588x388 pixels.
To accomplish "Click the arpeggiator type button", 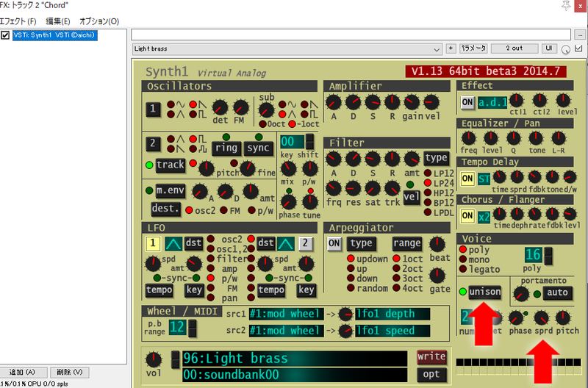I will 361,244.
